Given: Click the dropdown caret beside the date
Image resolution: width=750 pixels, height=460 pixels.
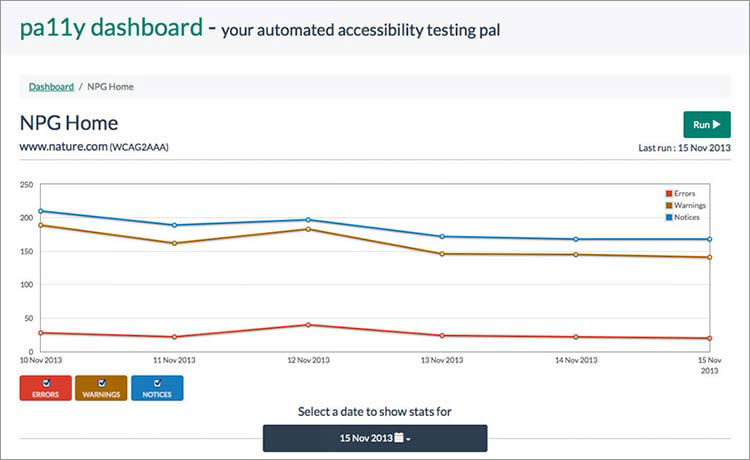Looking at the screenshot, I should pos(408,439).
